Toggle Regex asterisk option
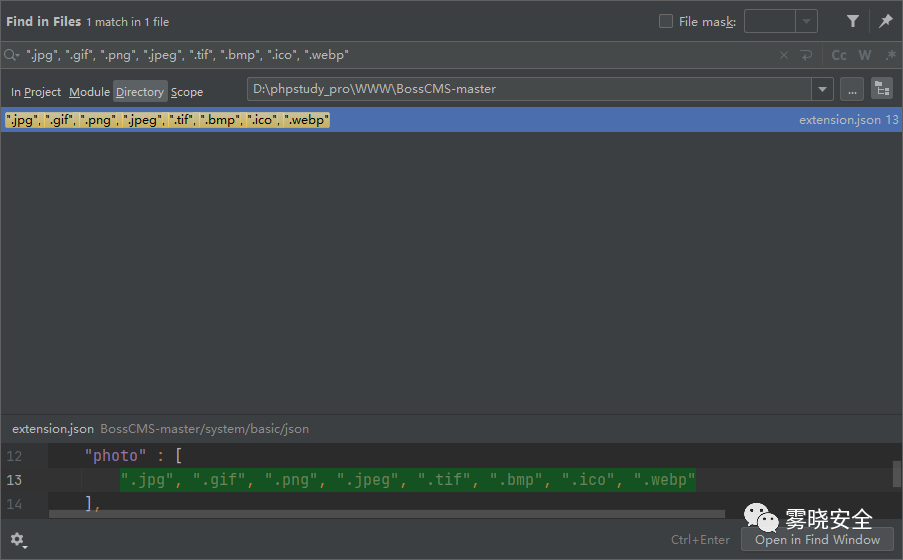903x560 pixels. coord(891,55)
